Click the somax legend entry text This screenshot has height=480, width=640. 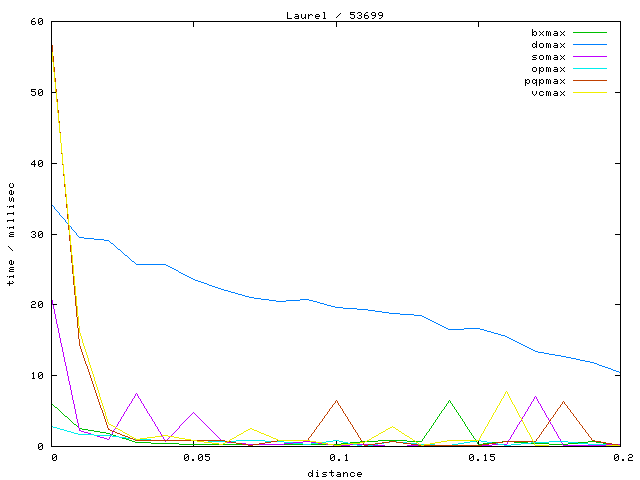(548, 57)
